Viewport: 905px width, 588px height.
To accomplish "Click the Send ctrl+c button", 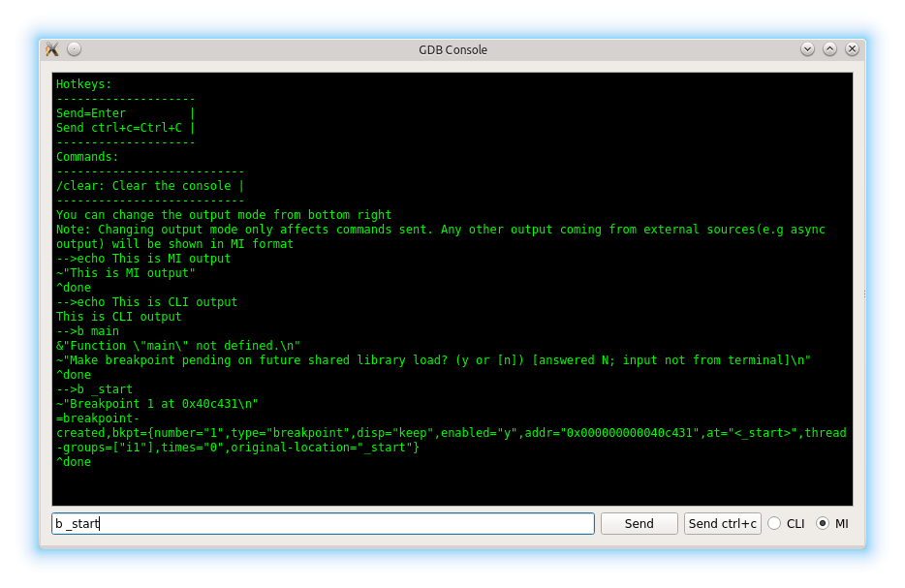I will click(x=722, y=523).
